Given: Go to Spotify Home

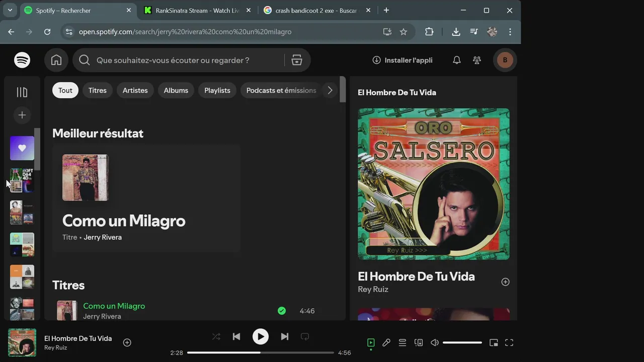Looking at the screenshot, I should [56, 60].
